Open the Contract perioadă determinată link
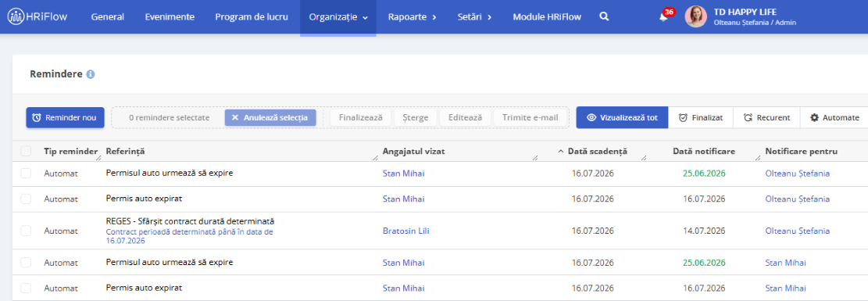Screen dimensions: 868x301 [x=189, y=236]
